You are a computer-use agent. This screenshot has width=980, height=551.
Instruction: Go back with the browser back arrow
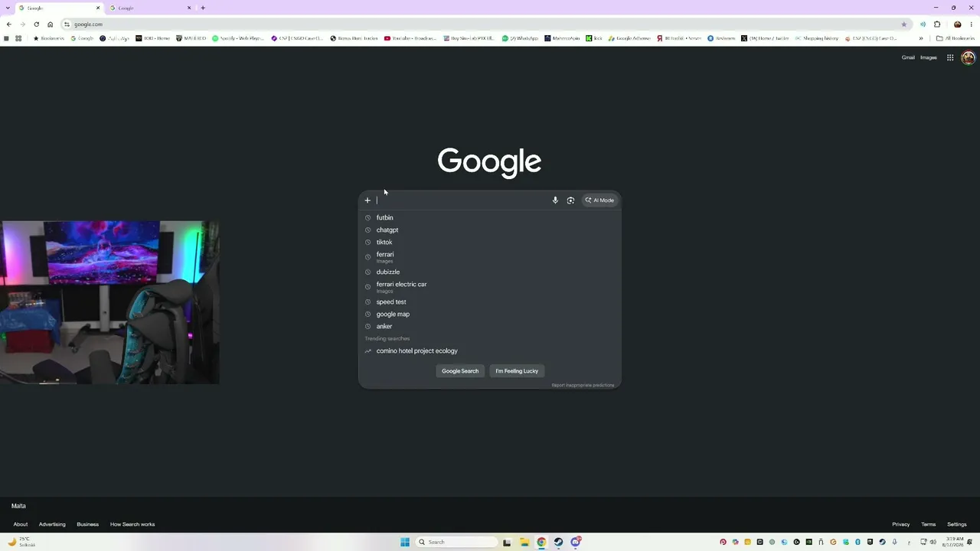click(x=8, y=24)
